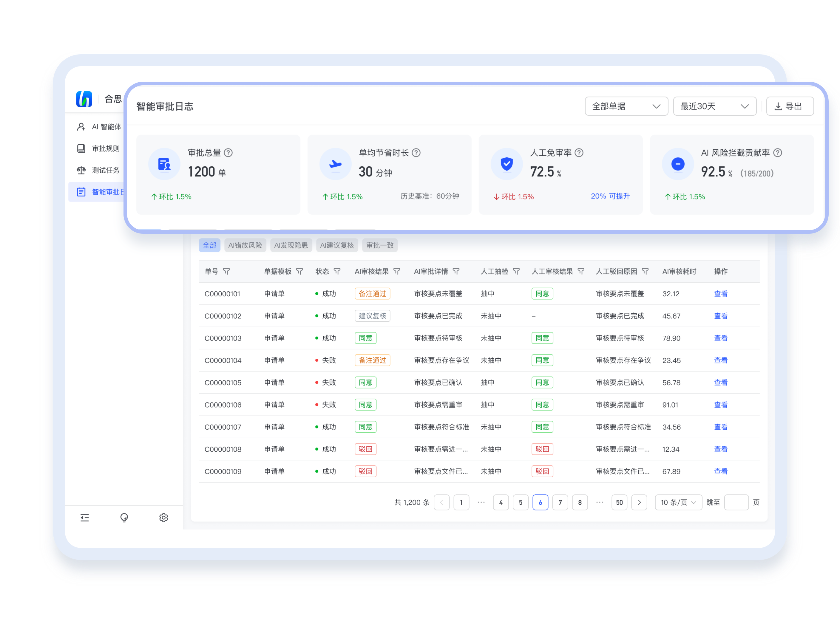Click the 跳至 page number input field
This screenshot has height=644, width=840.
click(x=736, y=503)
